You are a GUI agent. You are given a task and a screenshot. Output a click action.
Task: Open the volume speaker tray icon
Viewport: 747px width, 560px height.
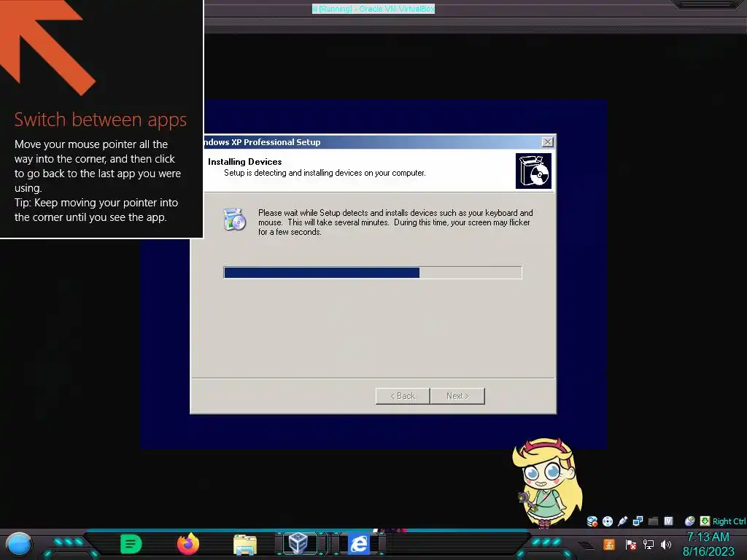[x=666, y=544]
